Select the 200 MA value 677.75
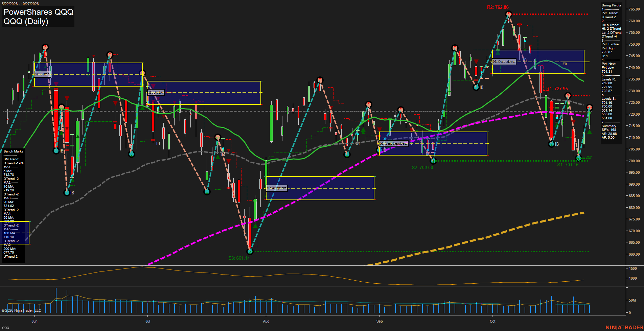 click(9, 253)
